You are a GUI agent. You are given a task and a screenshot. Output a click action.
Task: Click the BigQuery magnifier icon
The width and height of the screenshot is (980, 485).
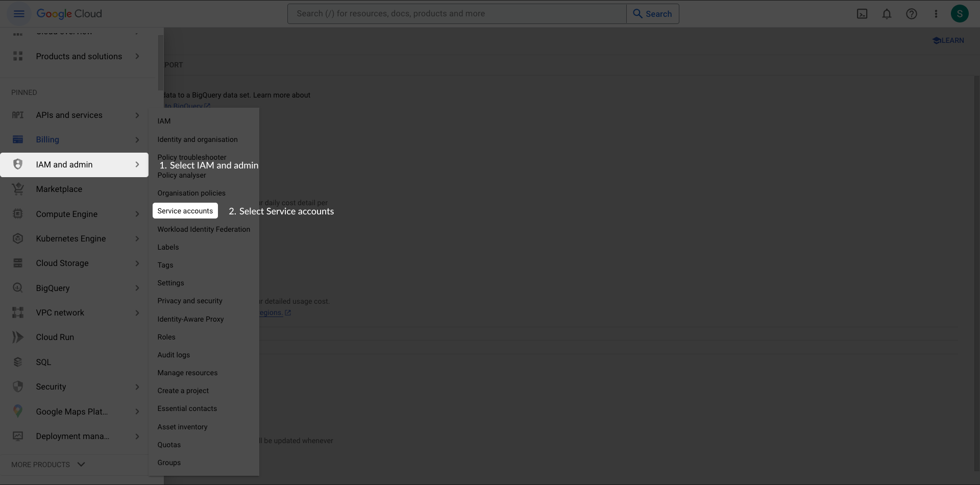click(18, 288)
